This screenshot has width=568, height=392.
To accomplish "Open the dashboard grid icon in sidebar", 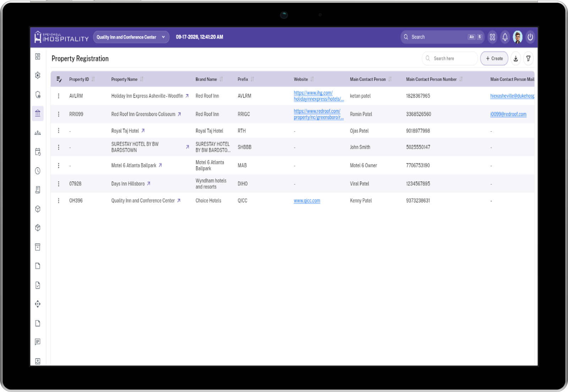I will point(38,56).
